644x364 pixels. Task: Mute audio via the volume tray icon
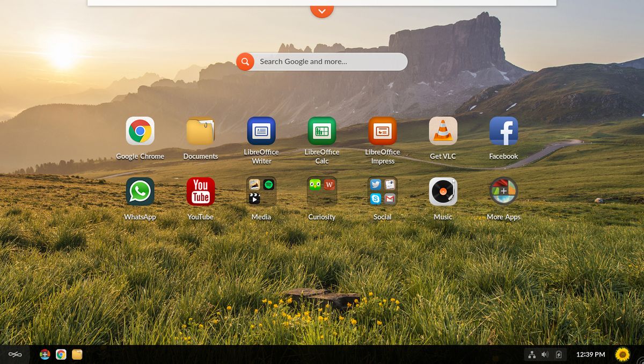pos(545,354)
